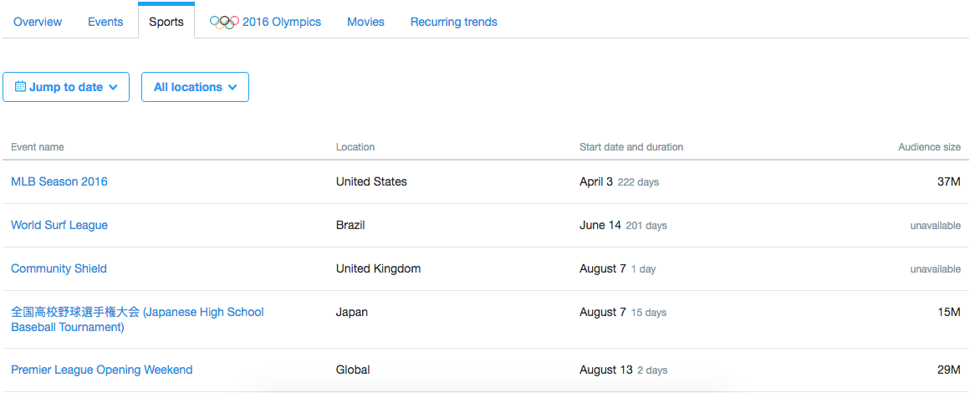Switch to the Overview tab

(x=38, y=22)
